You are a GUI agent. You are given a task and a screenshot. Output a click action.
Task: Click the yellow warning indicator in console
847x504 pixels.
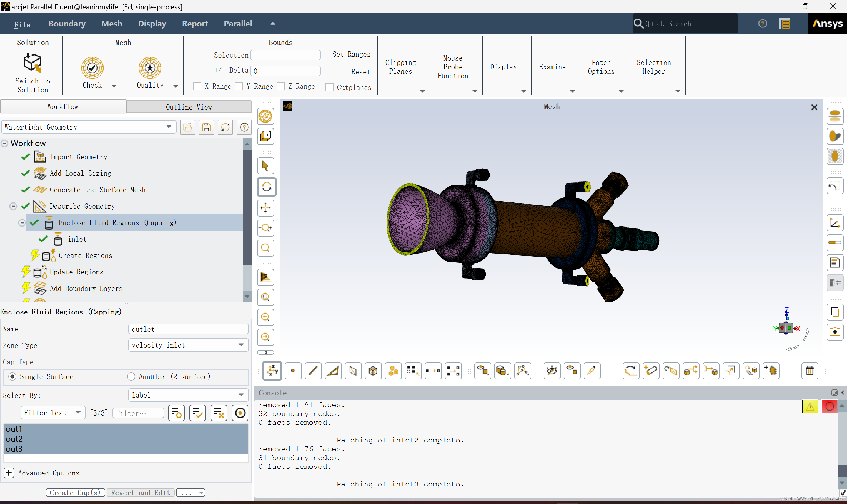coord(810,406)
